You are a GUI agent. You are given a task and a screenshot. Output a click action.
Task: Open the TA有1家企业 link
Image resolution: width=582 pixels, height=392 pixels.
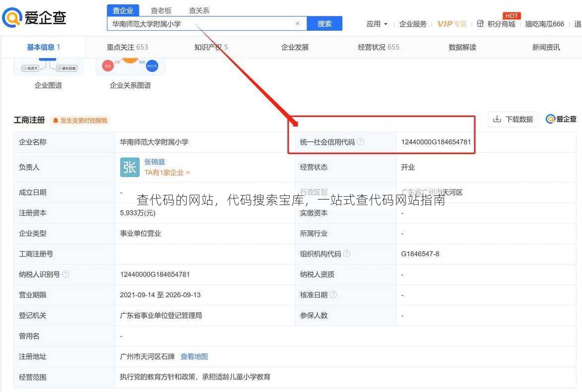coord(167,173)
